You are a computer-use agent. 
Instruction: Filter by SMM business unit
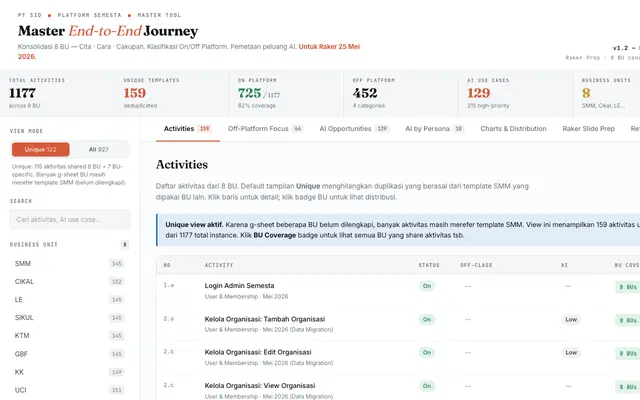[x=69, y=264]
